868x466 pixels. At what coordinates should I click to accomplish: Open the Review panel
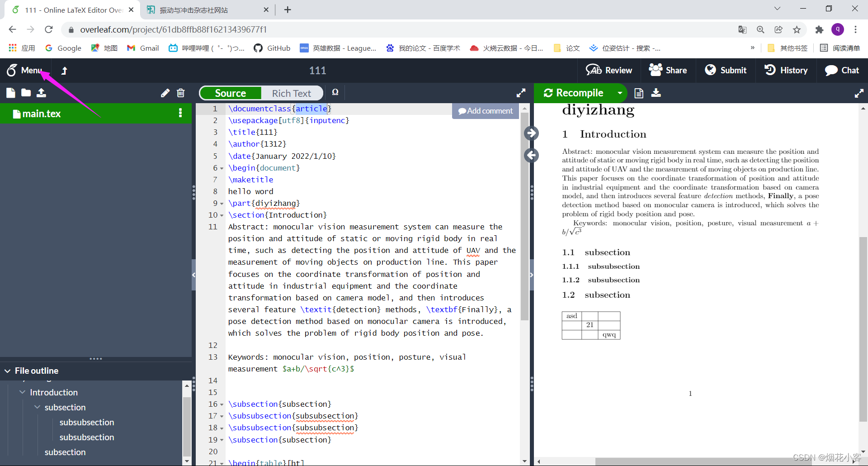click(x=609, y=70)
